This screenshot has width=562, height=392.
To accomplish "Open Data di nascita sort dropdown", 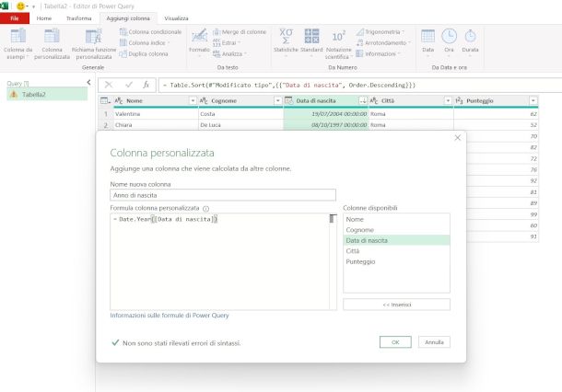I will [363, 101].
